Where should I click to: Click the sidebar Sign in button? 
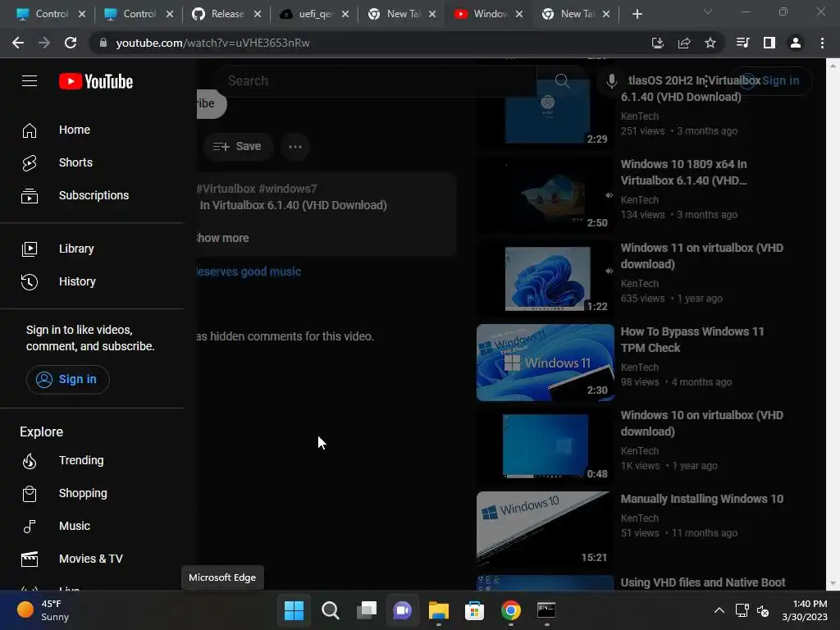tap(67, 379)
